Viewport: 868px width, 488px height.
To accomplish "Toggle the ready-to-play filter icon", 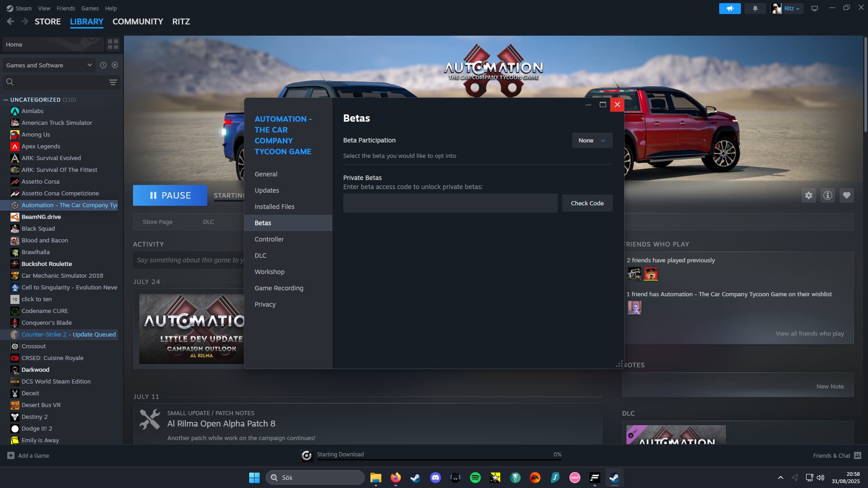I will pyautogui.click(x=115, y=65).
